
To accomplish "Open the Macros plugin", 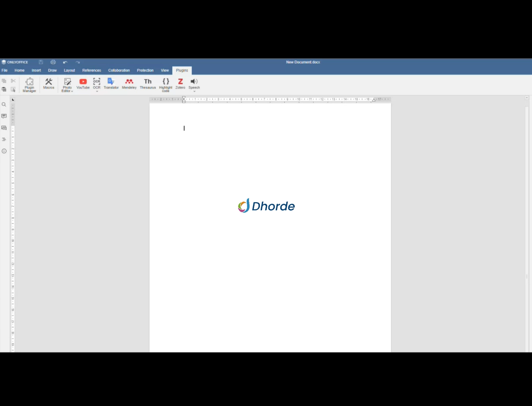I will pyautogui.click(x=49, y=83).
